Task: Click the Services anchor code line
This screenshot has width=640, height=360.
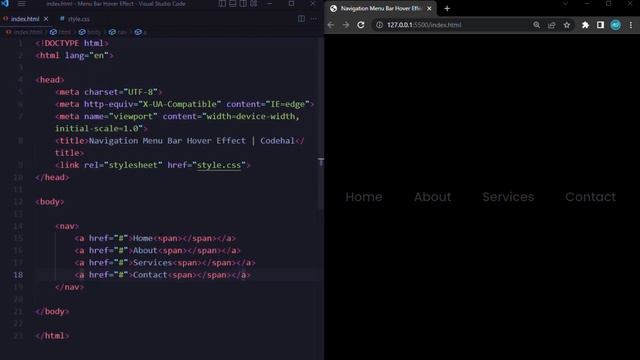Action: [165, 262]
